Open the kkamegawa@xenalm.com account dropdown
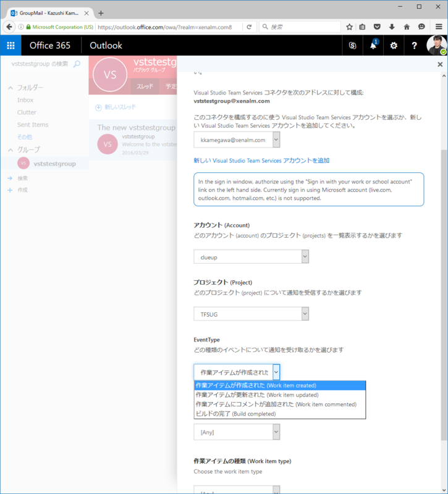Viewport: 448px width, 494px height. point(237,140)
